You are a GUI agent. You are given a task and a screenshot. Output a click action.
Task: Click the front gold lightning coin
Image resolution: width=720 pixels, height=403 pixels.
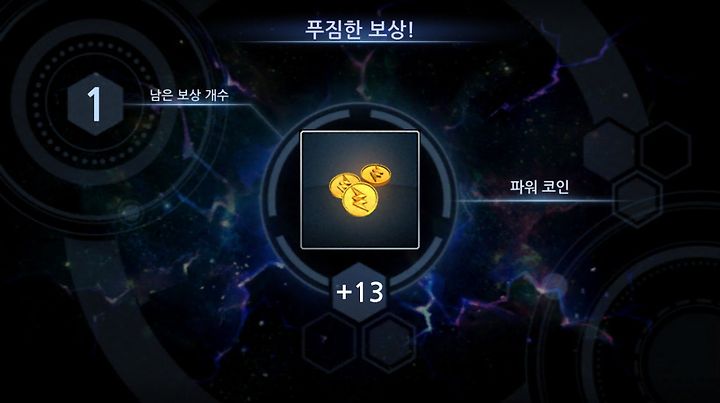[x=360, y=200]
